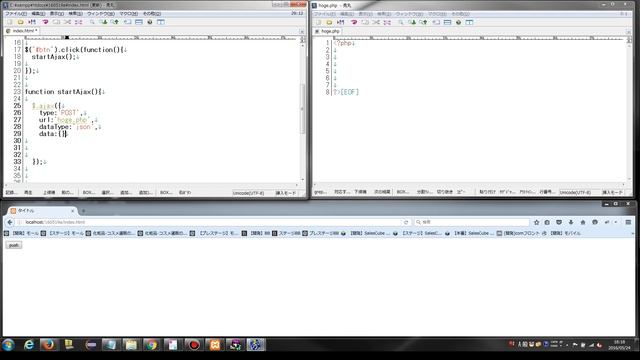Viewport: 640px width, 360px height.
Task: Click magnifier search icon in index.html editor
Action: [92, 22]
